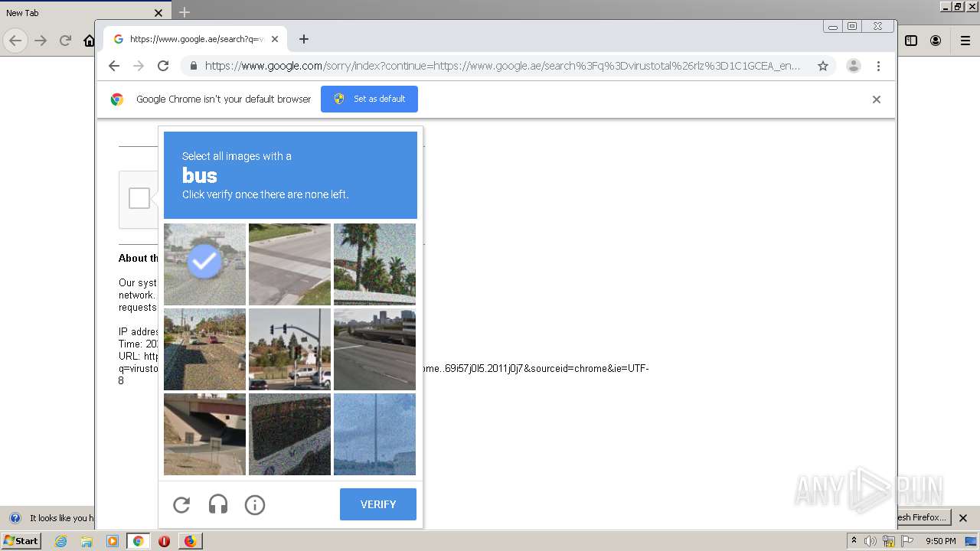Open Action Center flag in tray
980x551 pixels.
click(x=907, y=541)
